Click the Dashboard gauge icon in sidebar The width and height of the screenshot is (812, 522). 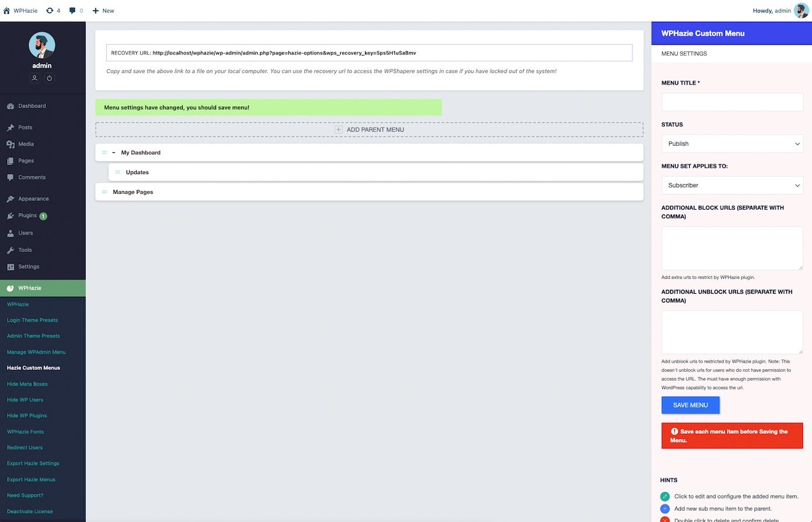10,106
